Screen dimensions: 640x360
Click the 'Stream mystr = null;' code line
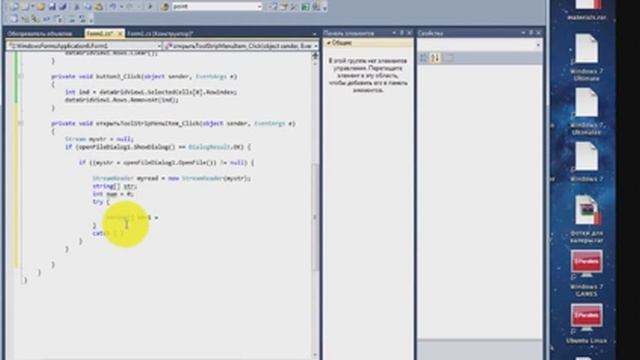point(99,139)
